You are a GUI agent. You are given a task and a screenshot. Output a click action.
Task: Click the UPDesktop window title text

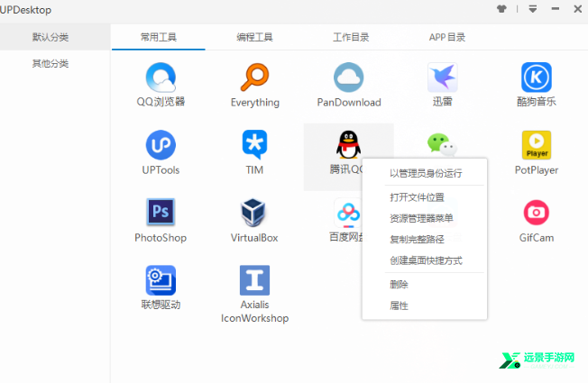[25, 10]
